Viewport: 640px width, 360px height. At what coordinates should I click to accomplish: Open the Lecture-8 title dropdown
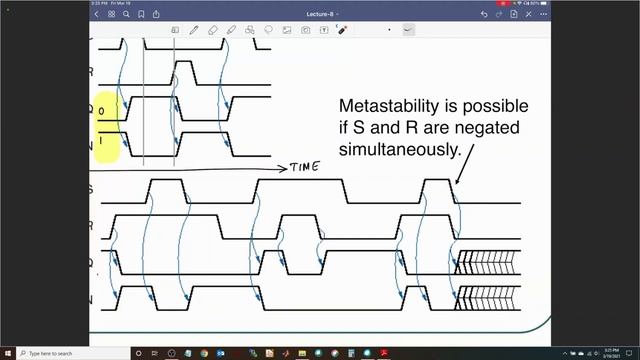(x=322, y=14)
